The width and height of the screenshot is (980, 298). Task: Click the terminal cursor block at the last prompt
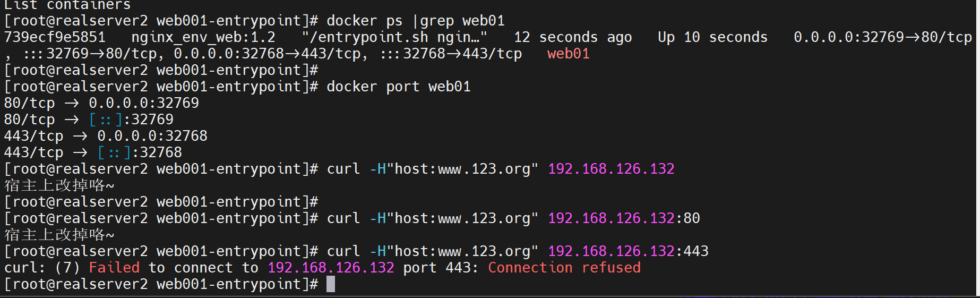[x=331, y=284]
